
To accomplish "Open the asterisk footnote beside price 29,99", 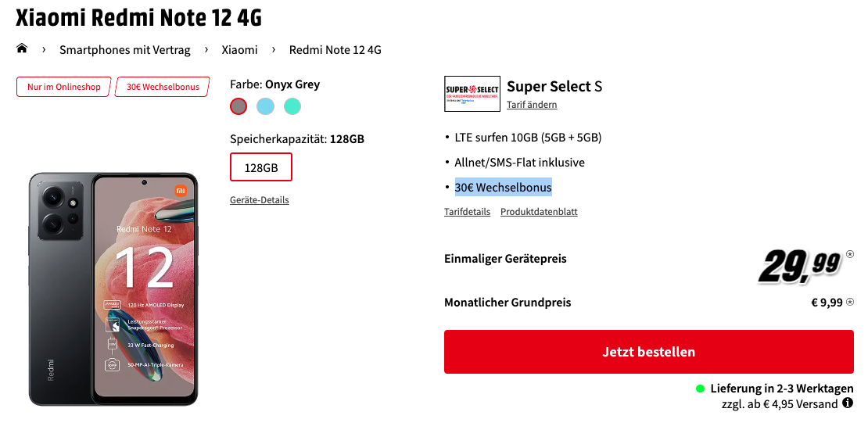I will (x=850, y=255).
